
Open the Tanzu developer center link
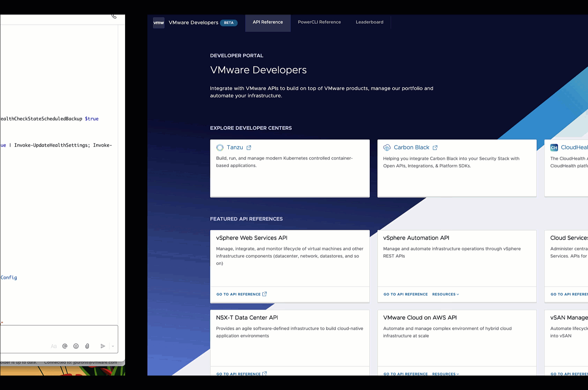click(235, 147)
